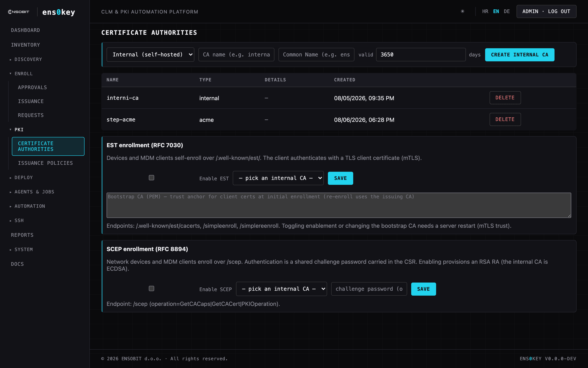Viewport: 588px width, 368px height.
Task: Click the Enable EST label
Action: coord(214,179)
